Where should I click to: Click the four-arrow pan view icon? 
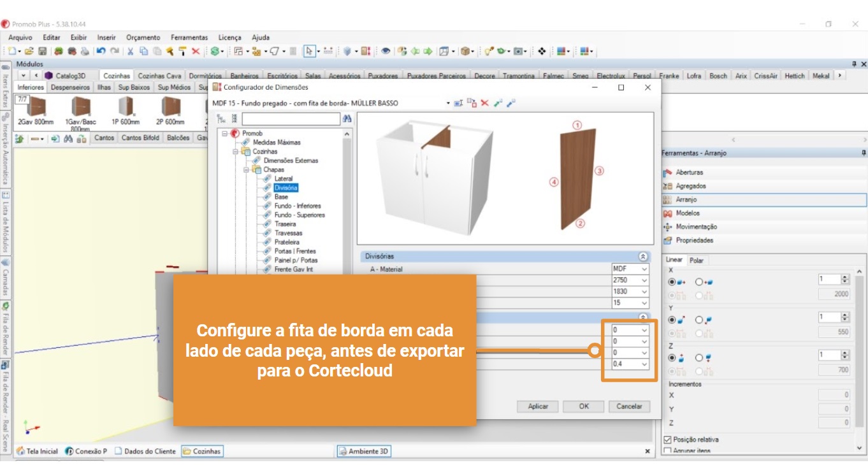coord(542,51)
